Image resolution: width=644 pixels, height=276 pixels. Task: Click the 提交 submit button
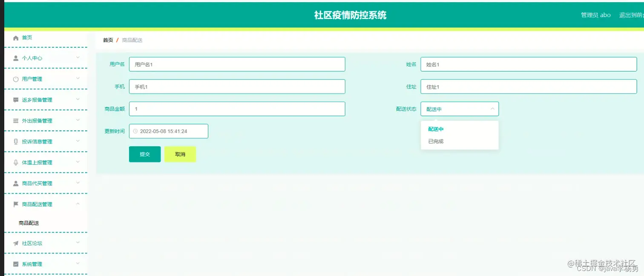145,154
